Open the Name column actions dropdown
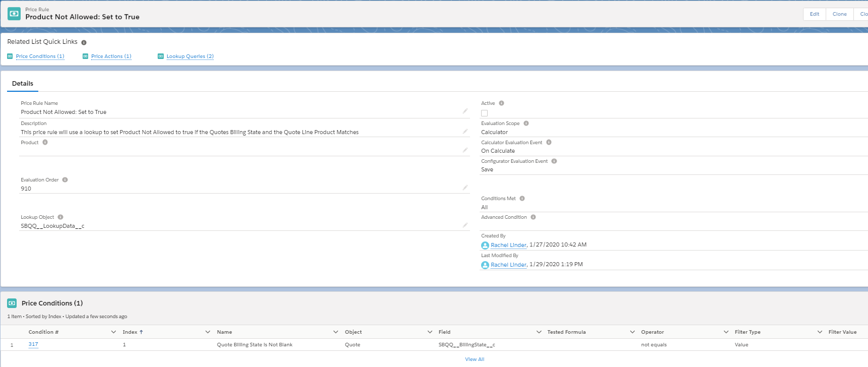868x367 pixels. [x=336, y=332]
